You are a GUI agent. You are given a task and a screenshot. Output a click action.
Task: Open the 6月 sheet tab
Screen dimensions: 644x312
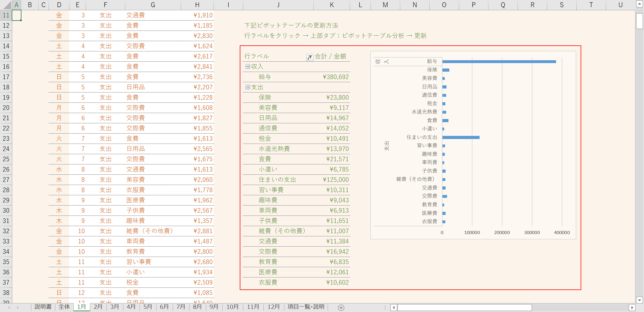[x=164, y=307]
